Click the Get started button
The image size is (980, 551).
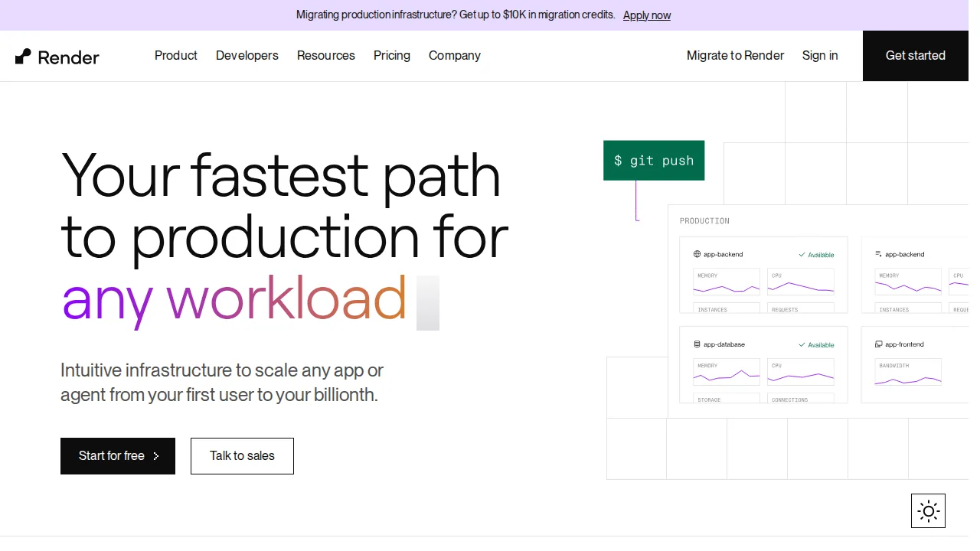coord(916,56)
